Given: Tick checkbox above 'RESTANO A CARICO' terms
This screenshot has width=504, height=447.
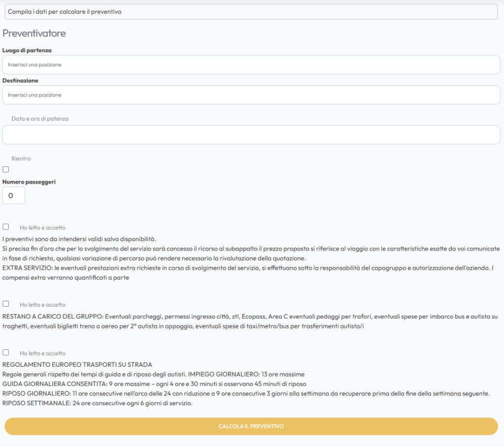Looking at the screenshot, I should click(x=6, y=304).
